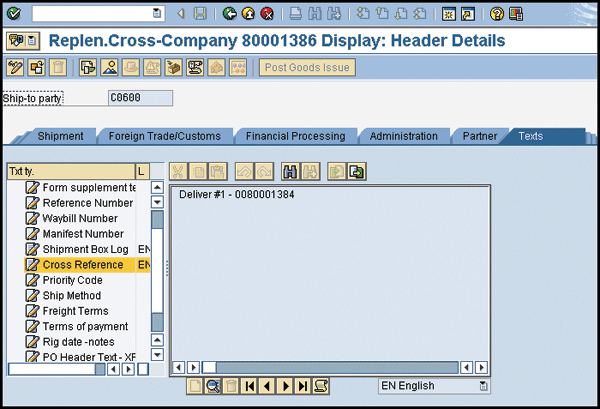
Task: Go to last text with Last icon
Action: coord(303,386)
